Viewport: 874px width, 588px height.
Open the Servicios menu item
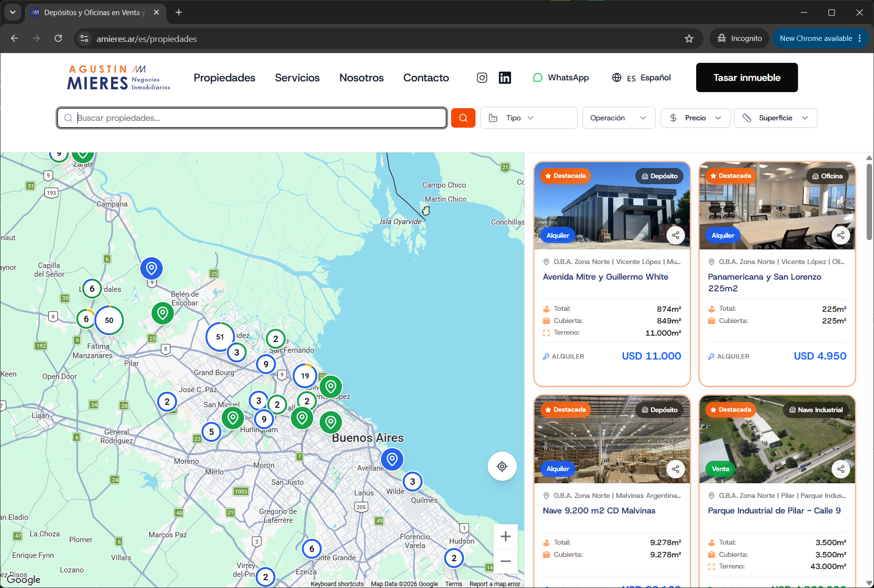(x=297, y=78)
